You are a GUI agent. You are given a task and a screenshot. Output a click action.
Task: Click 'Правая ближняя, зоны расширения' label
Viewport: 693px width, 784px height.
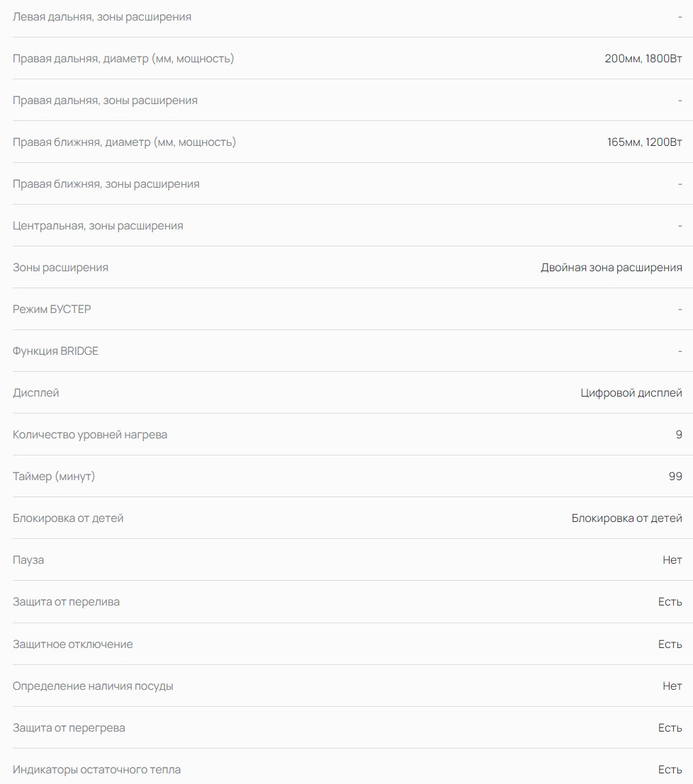click(106, 183)
